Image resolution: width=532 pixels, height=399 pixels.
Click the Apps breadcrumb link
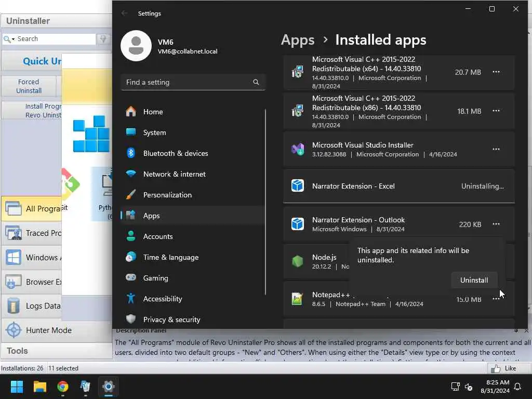point(298,40)
